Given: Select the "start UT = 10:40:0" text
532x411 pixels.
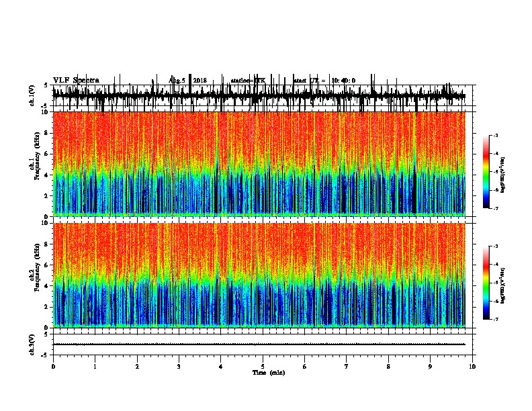Looking at the screenshot, I should [324, 81].
